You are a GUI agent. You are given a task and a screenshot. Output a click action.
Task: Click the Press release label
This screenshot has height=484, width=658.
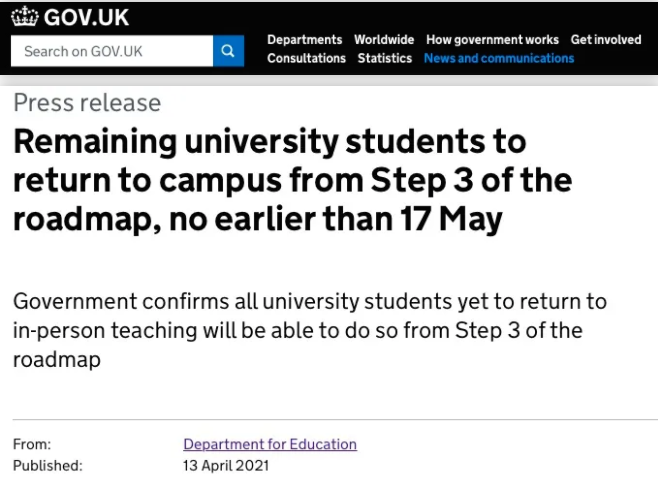87,102
